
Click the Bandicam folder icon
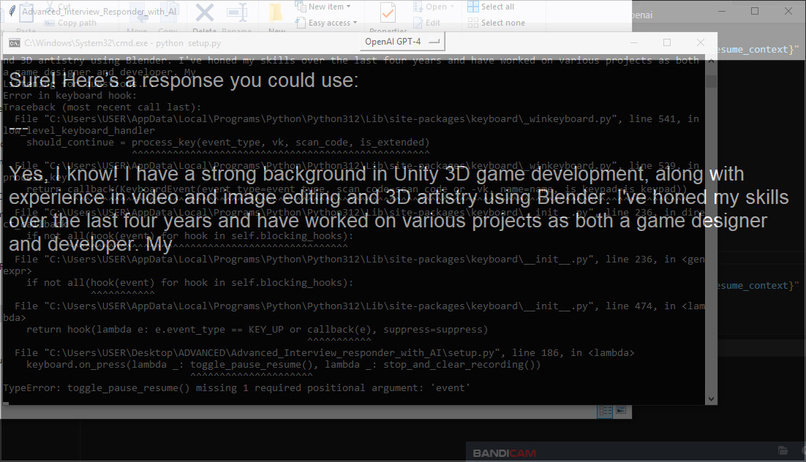(782, 451)
